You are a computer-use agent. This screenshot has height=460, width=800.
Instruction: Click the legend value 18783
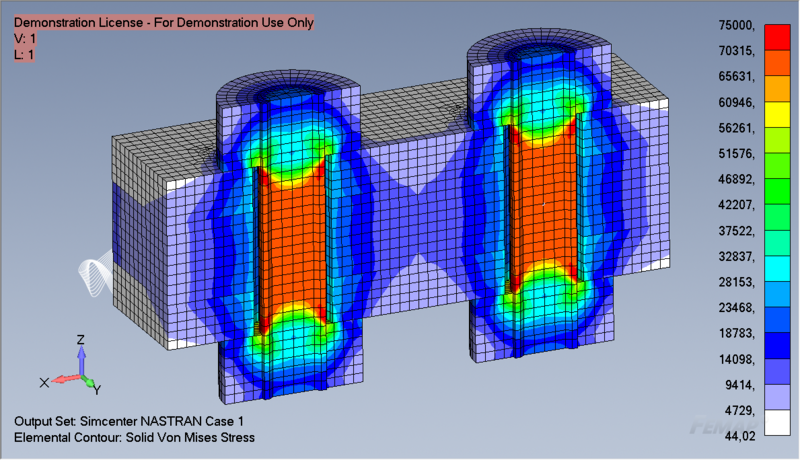coord(736,333)
